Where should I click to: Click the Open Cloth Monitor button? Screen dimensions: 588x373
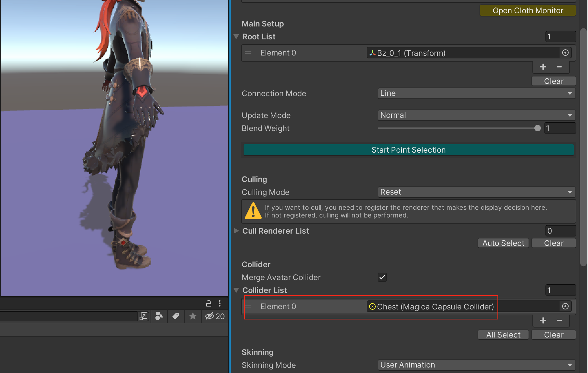528,11
